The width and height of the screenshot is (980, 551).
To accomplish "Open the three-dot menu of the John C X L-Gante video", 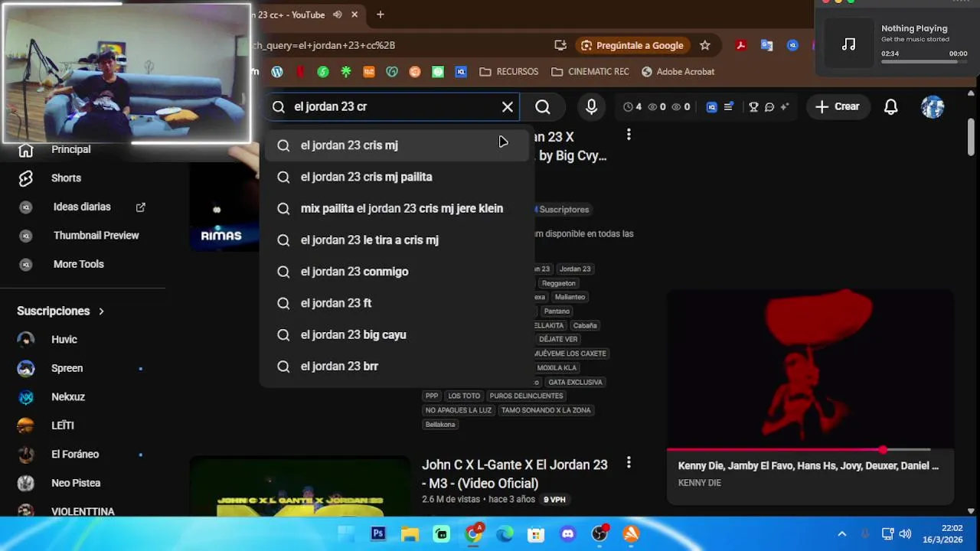I will click(629, 462).
